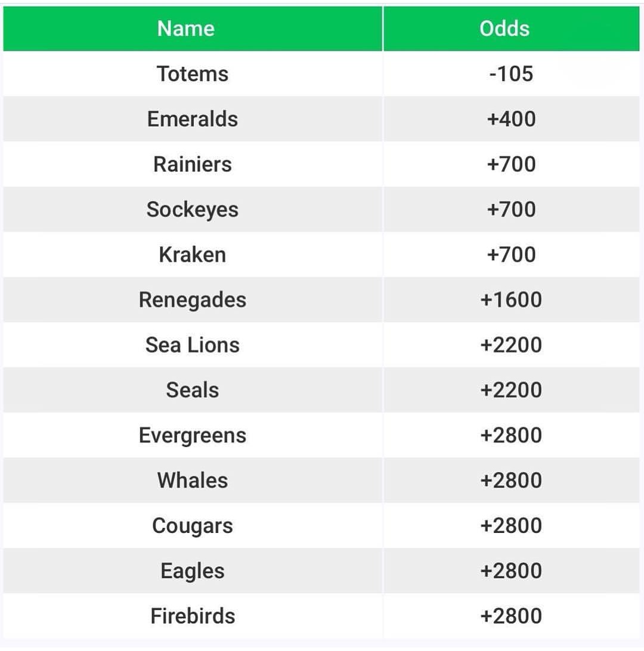Select the Cougars team name
644x651 pixels.
(x=193, y=526)
